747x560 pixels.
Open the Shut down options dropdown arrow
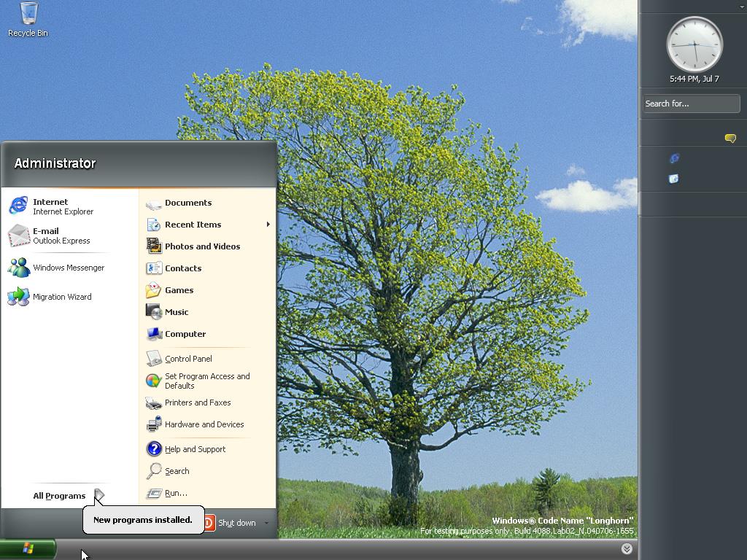[266, 523]
